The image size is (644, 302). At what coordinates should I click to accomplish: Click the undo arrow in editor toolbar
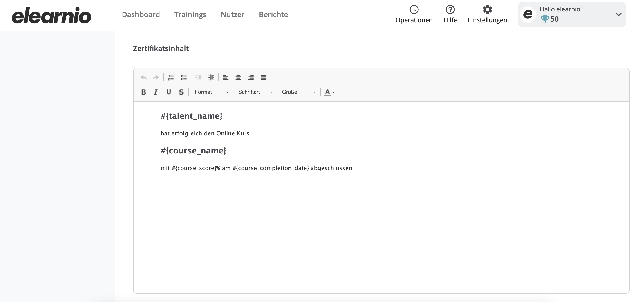pos(143,77)
